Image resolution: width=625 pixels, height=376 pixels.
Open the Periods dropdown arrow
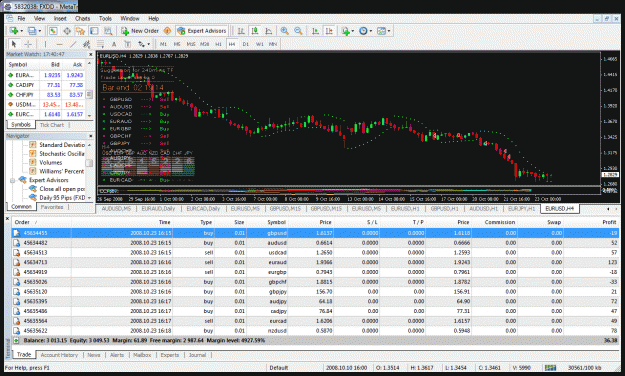(x=371, y=31)
